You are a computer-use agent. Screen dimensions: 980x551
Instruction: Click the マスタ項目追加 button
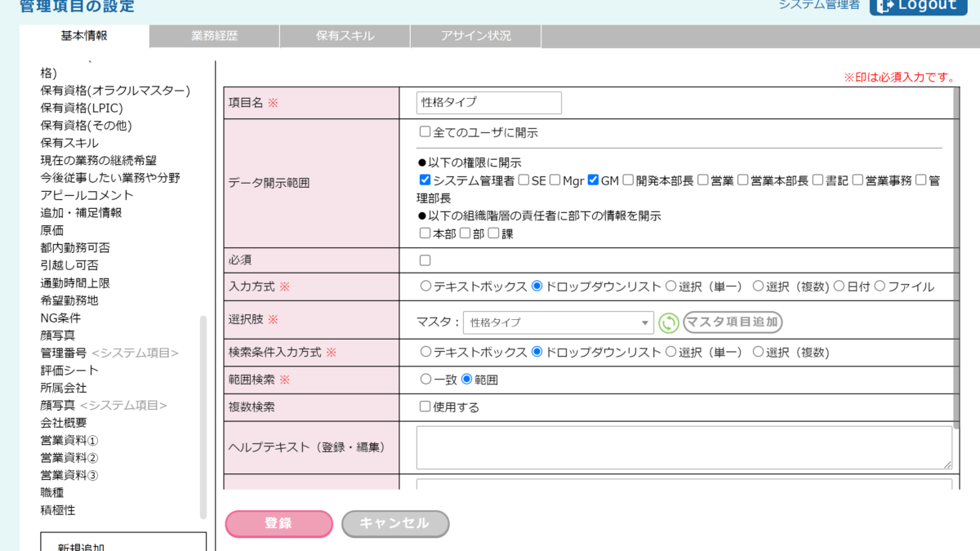733,322
